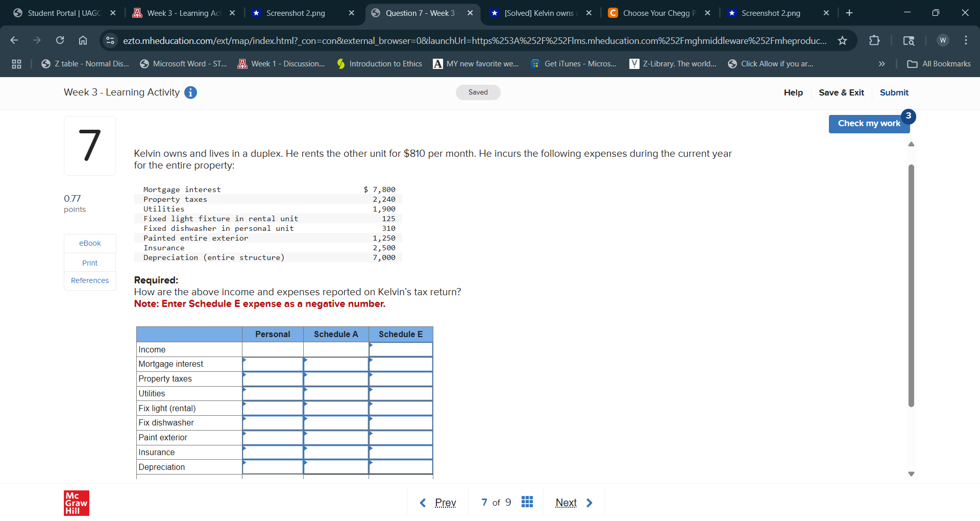Open Chrome's three-dot menu
The width and height of the screenshot is (980, 521).
966,40
